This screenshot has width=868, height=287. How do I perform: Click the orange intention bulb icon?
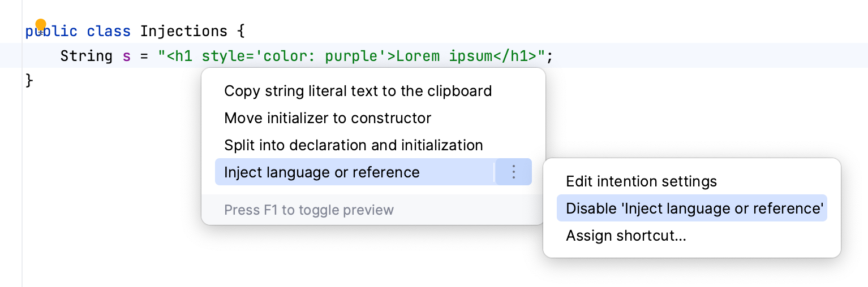click(41, 25)
